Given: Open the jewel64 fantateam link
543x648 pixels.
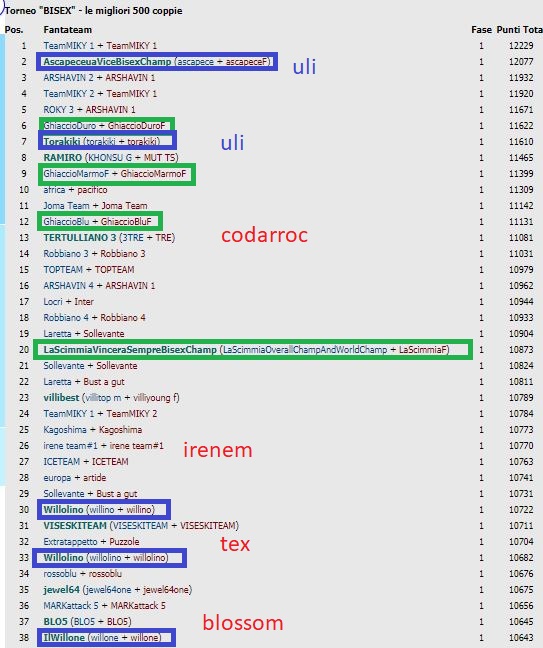Looking at the screenshot, I should (x=61, y=590).
